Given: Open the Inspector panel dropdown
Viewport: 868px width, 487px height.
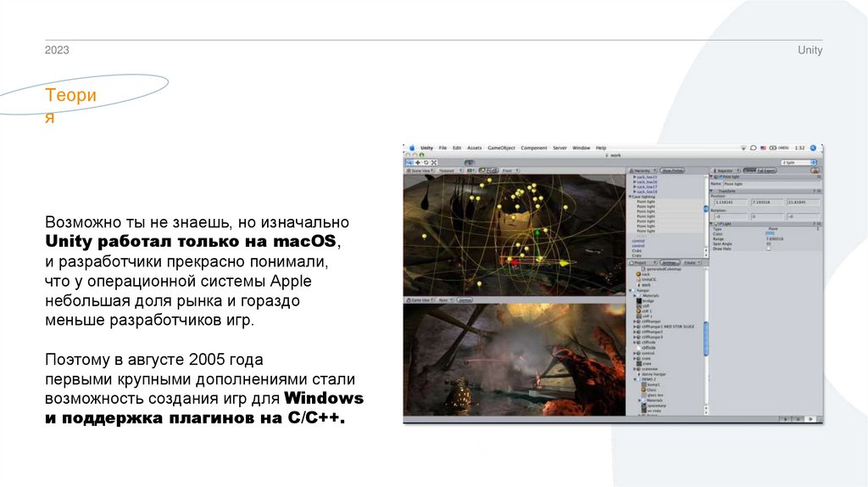Looking at the screenshot, I should pos(726,171).
